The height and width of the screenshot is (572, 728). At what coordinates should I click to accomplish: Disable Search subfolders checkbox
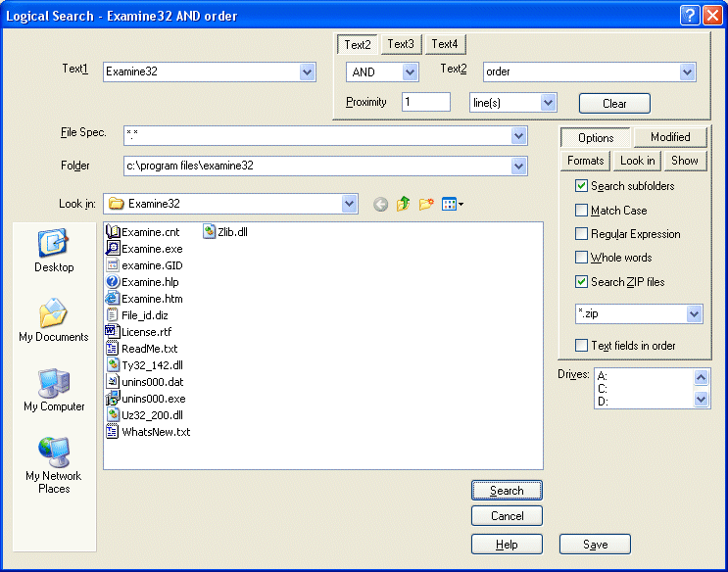tap(581, 186)
